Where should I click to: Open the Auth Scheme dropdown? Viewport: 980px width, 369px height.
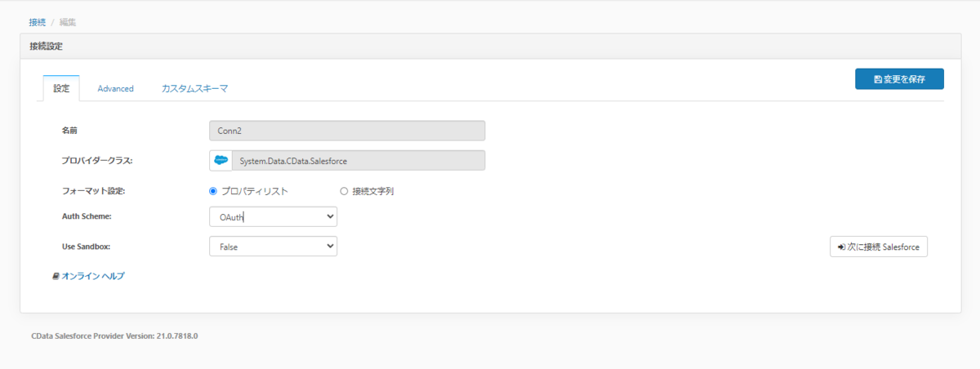[x=273, y=217]
